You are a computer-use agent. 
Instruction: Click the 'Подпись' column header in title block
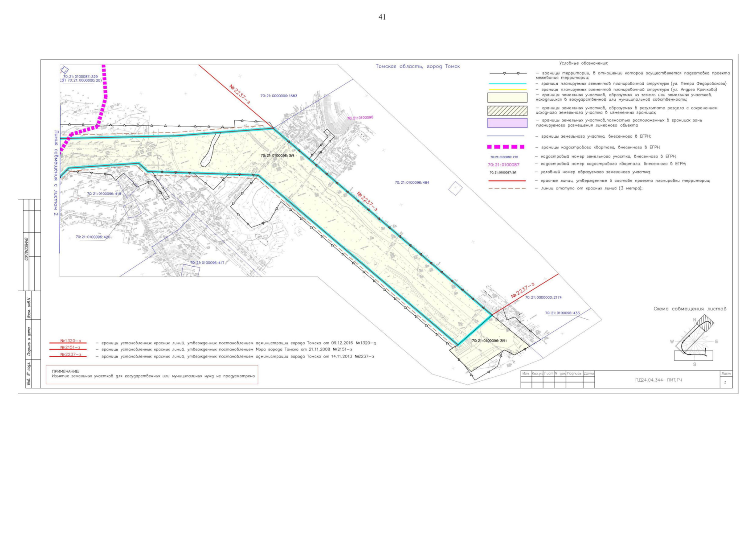pos(574,373)
